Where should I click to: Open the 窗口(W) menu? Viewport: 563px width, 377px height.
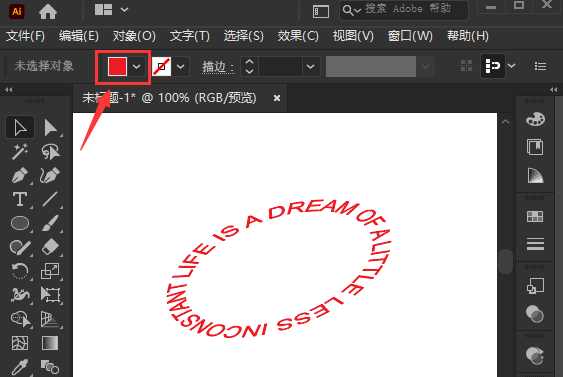410,36
